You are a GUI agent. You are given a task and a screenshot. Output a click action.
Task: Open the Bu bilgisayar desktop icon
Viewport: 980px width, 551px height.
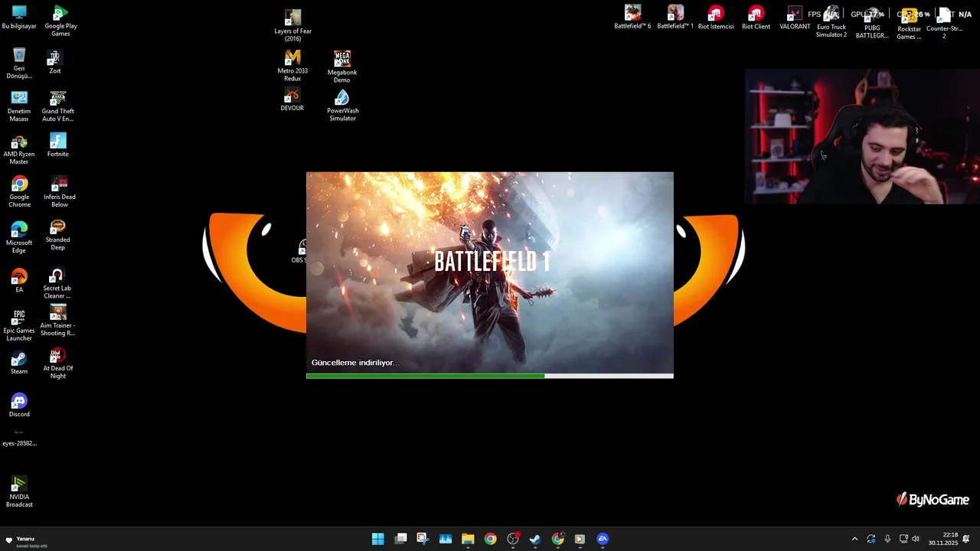(19, 17)
